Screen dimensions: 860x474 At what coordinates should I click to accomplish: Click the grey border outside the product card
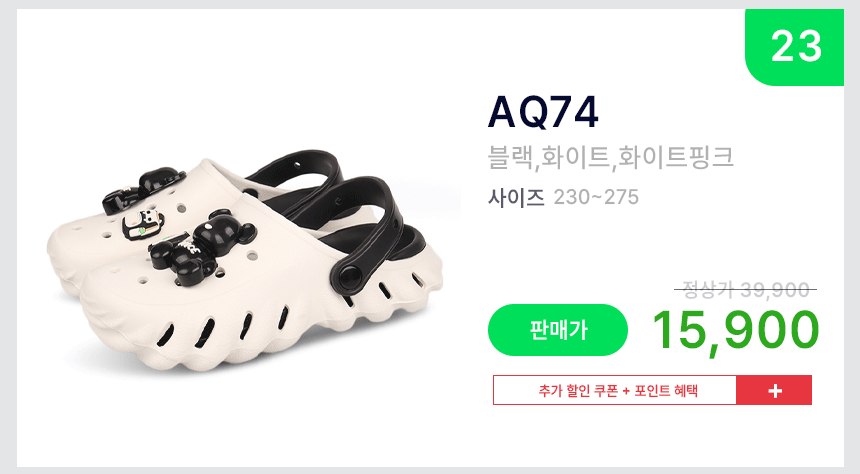tap(8, 237)
